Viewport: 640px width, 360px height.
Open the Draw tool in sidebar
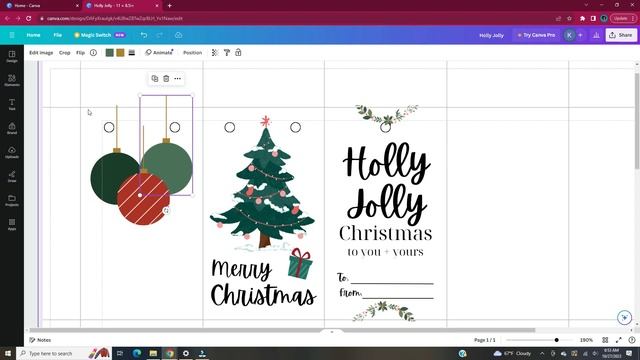[12, 176]
